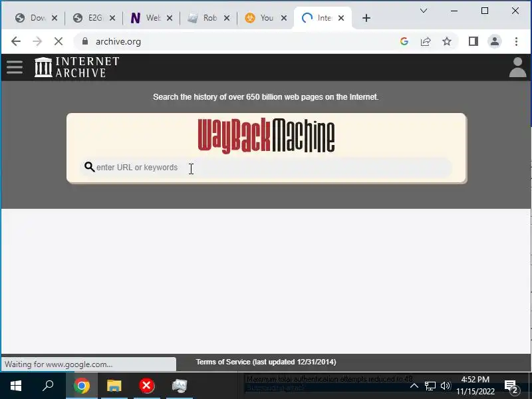Close the 'Inte' Internet Archive tab
This screenshot has width=532, height=399.
(341, 18)
